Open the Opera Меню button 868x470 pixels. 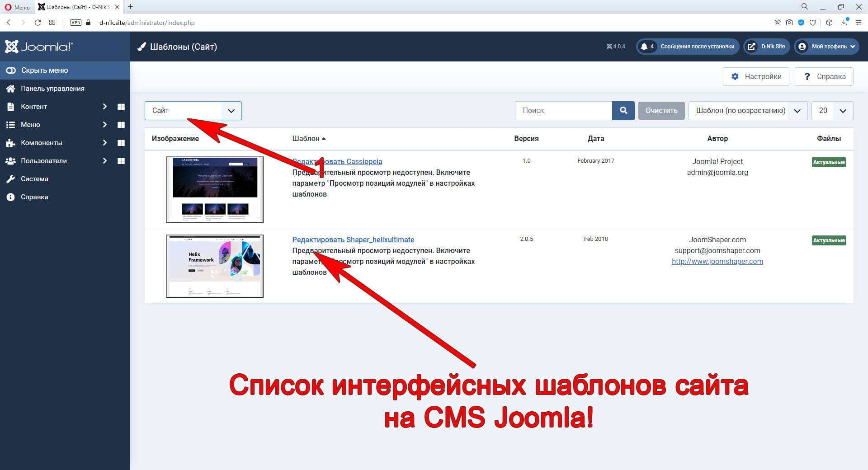pyautogui.click(x=17, y=7)
